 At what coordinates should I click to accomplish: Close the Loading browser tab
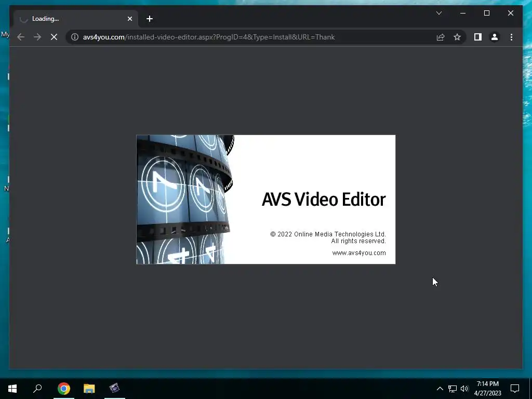[129, 19]
